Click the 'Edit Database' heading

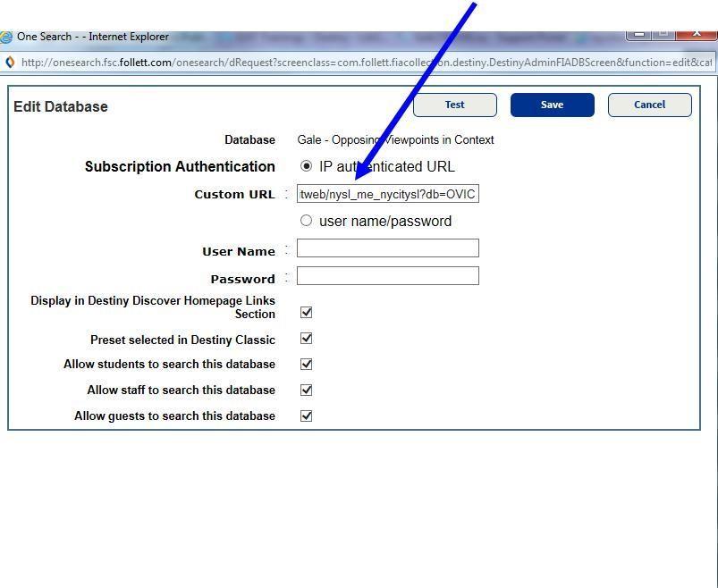click(61, 106)
